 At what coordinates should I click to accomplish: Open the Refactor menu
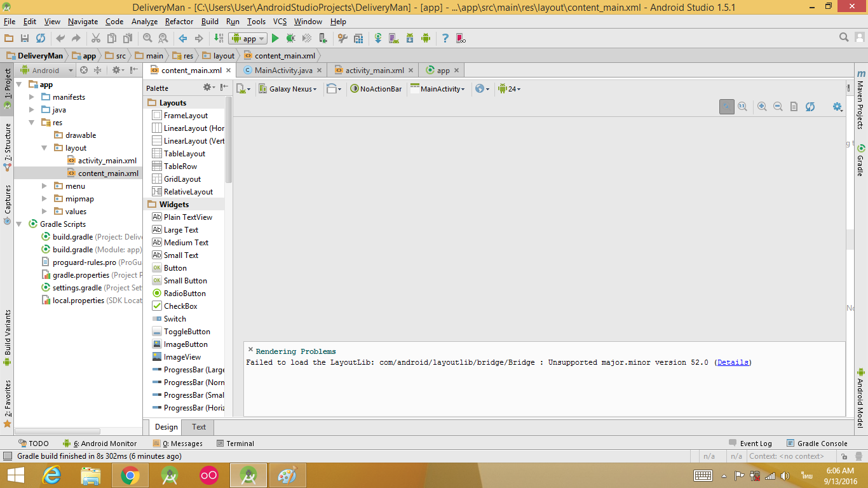[179, 21]
